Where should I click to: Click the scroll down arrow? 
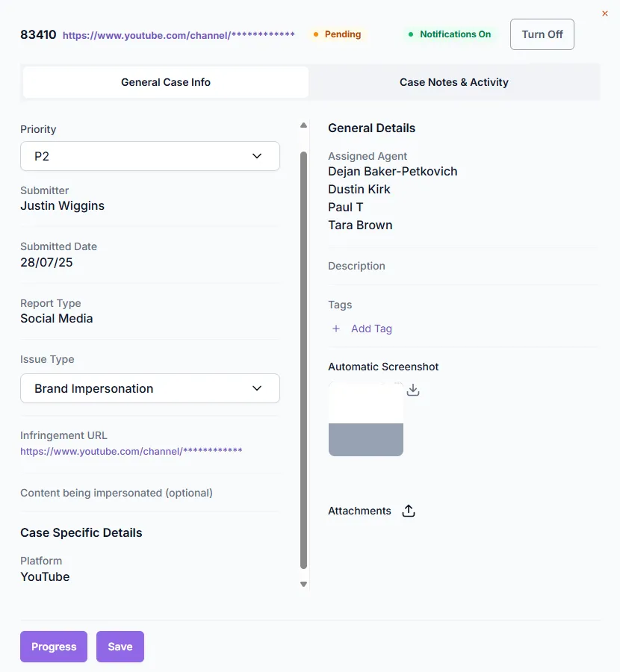pos(303,584)
